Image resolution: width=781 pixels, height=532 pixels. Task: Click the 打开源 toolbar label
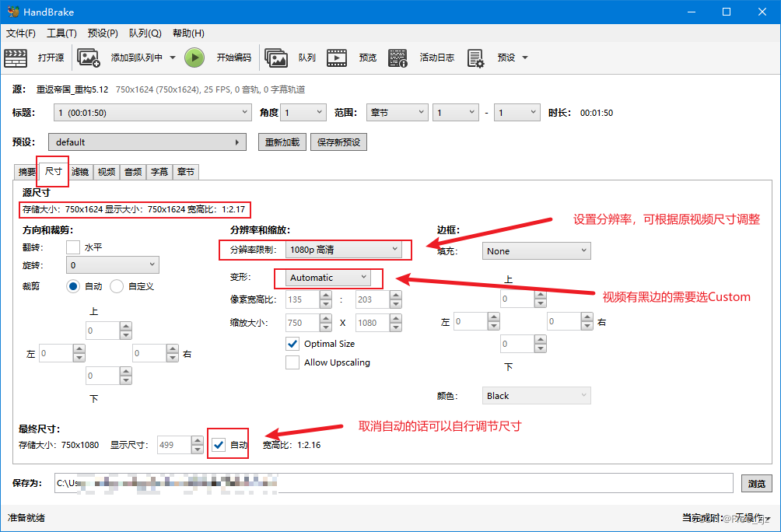[51, 58]
